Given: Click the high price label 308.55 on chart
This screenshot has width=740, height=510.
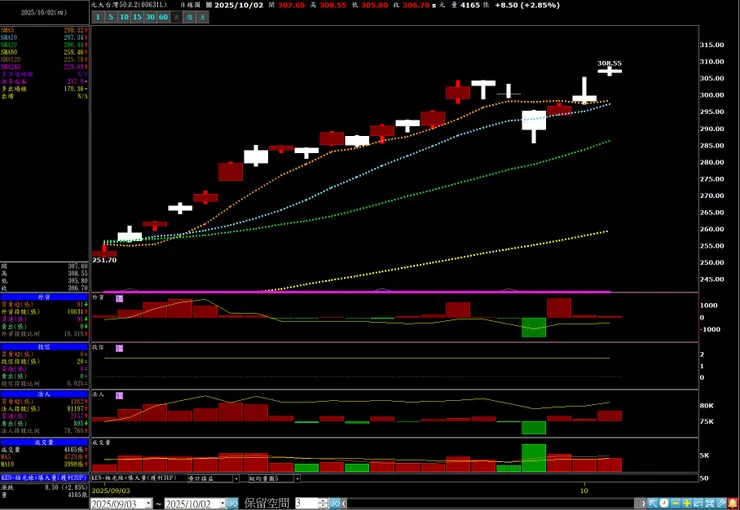Looking at the screenshot, I should point(609,63).
